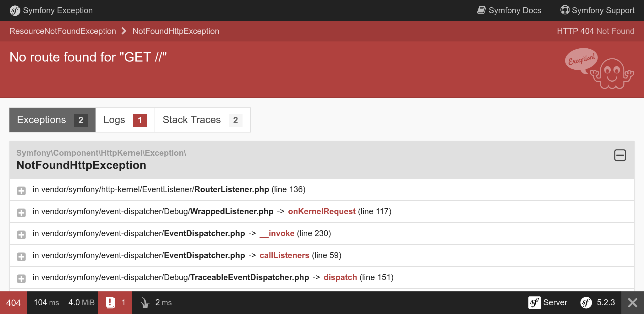Click the Symfony Support lifebuoy icon

pyautogui.click(x=565, y=10)
